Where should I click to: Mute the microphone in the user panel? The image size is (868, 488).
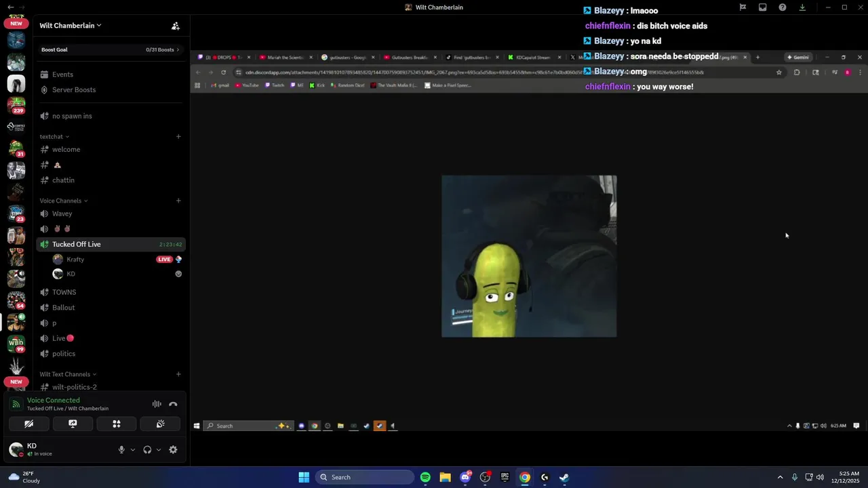(x=121, y=449)
